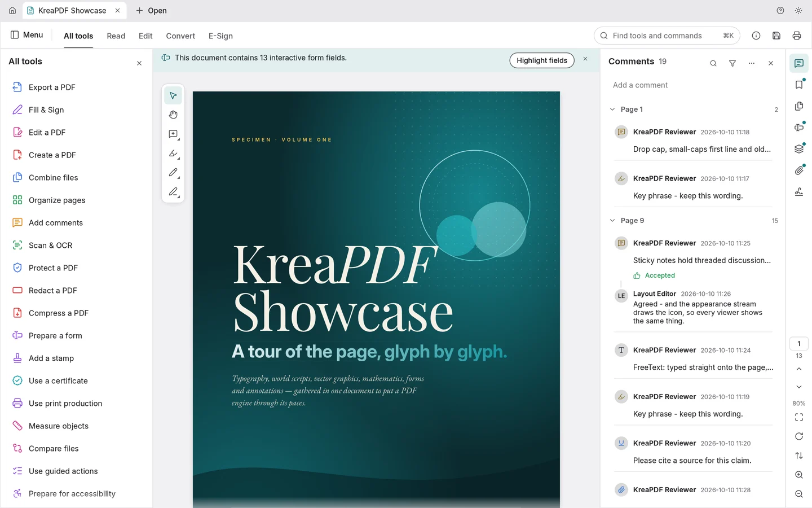The width and height of the screenshot is (812, 508).
Task: Choose the highlighter tool
Action: pyautogui.click(x=173, y=154)
